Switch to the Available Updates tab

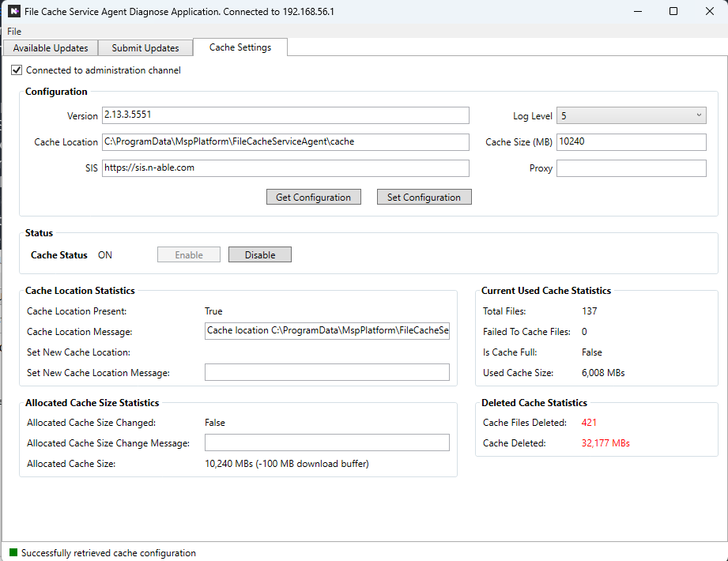[x=51, y=48]
